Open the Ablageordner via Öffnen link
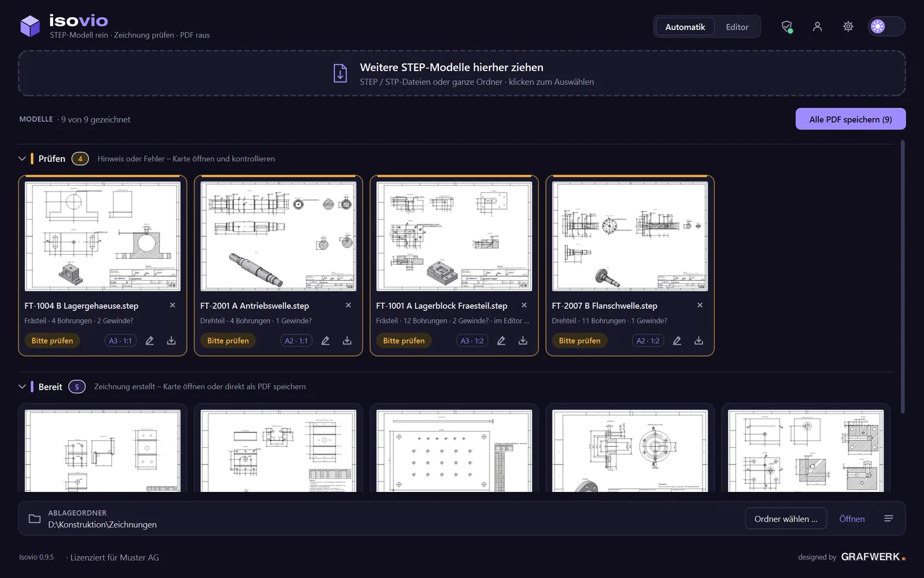924x578 pixels. (852, 519)
